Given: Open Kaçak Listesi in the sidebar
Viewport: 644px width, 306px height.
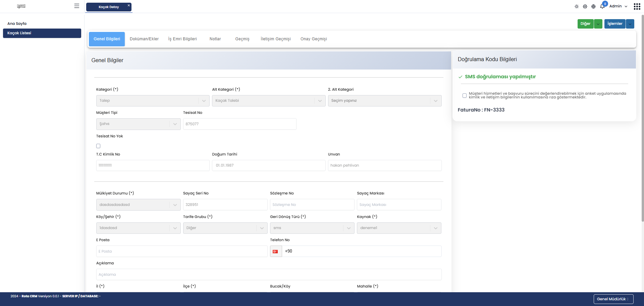Looking at the screenshot, I should [x=42, y=33].
